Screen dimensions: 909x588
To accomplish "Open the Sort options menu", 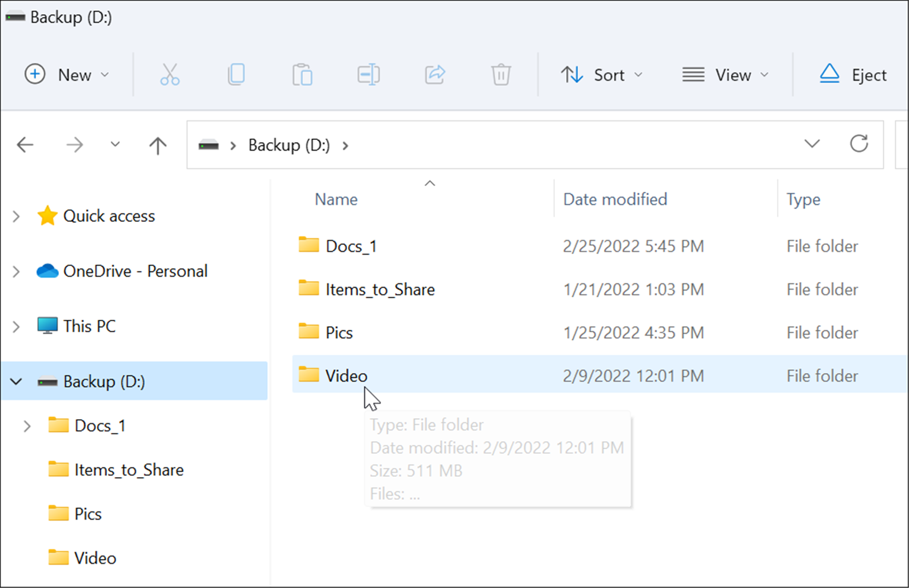I will [601, 75].
